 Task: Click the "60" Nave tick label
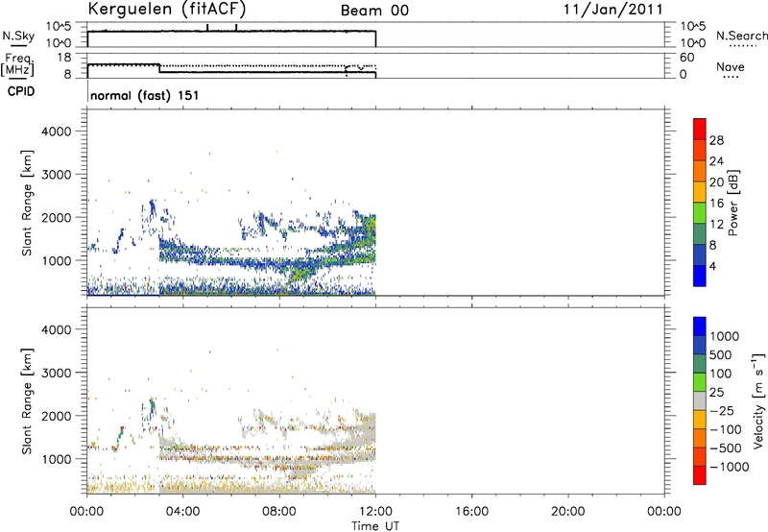coord(686,58)
